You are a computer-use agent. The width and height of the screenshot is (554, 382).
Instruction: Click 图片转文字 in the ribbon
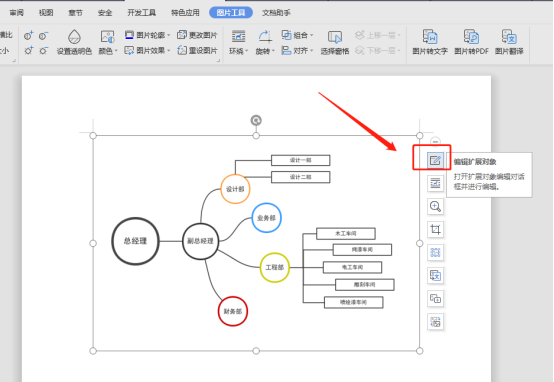pos(430,42)
